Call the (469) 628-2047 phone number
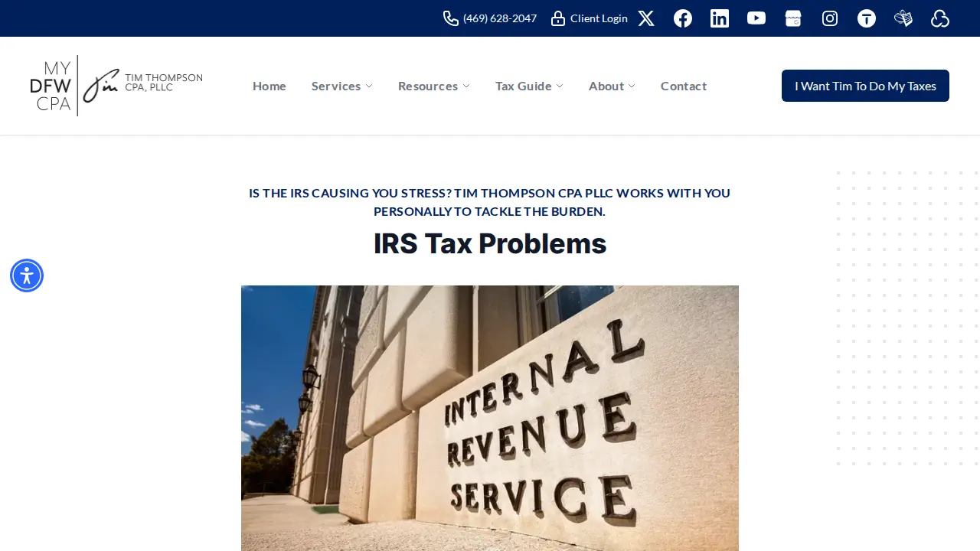 coord(500,18)
